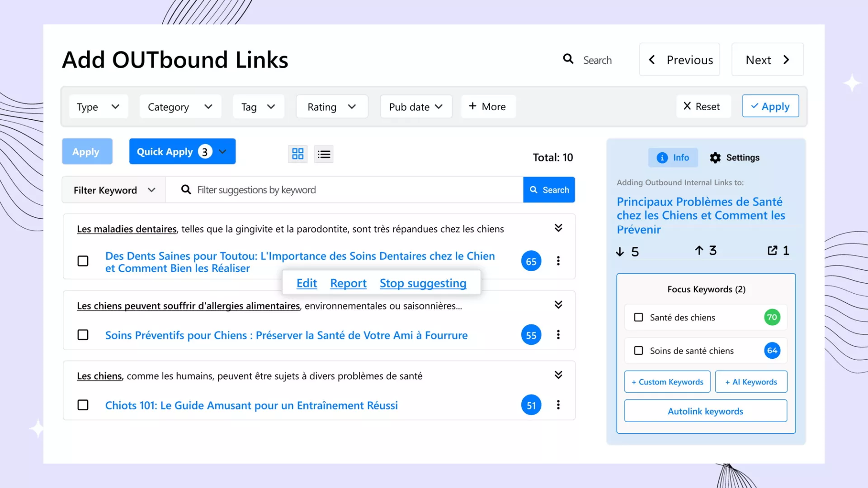Open the Category filter dropdown
Screen dimensions: 868x488
180,107
